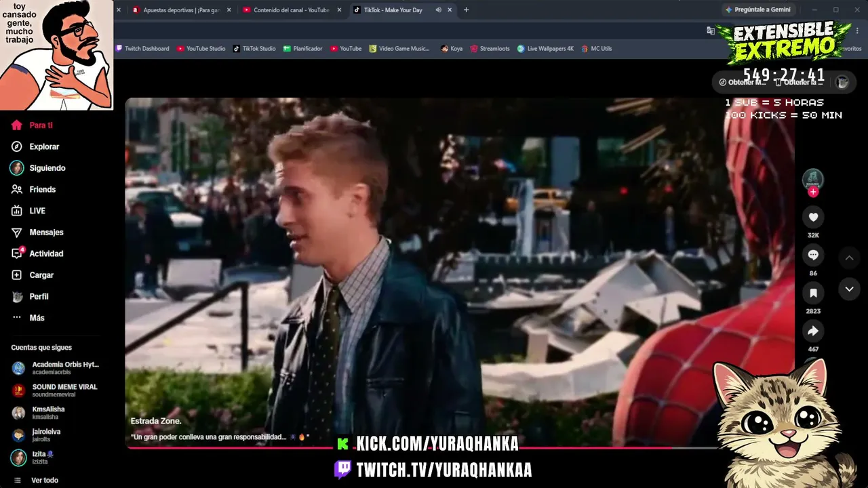Open the LIVE section

(28, 211)
